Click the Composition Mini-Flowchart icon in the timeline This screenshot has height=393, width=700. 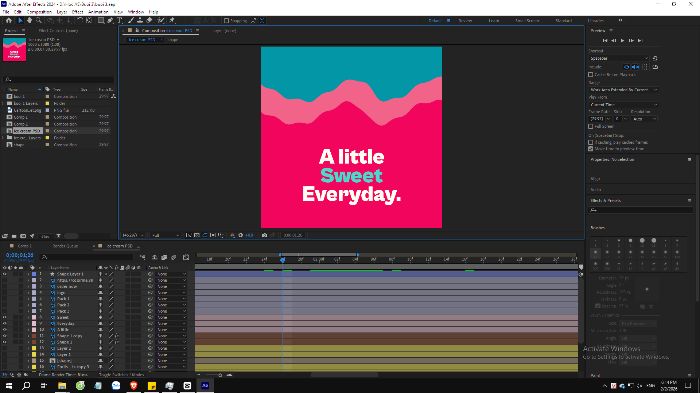[142, 257]
